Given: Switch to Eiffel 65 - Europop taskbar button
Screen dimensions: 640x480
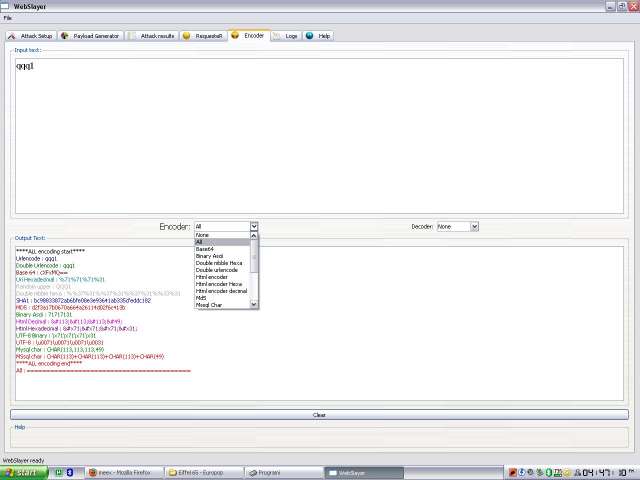Looking at the screenshot, I should pyautogui.click(x=204, y=473).
